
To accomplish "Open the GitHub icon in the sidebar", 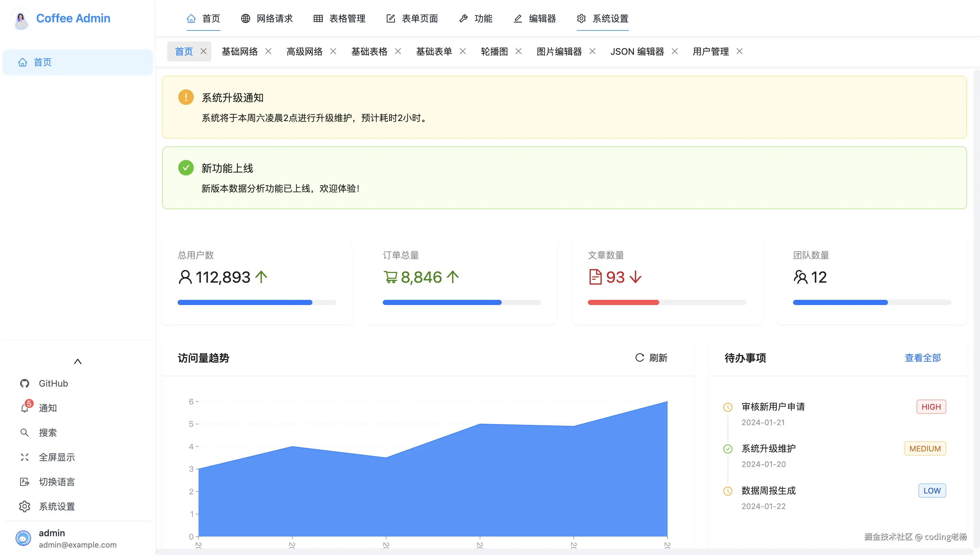I will [24, 383].
